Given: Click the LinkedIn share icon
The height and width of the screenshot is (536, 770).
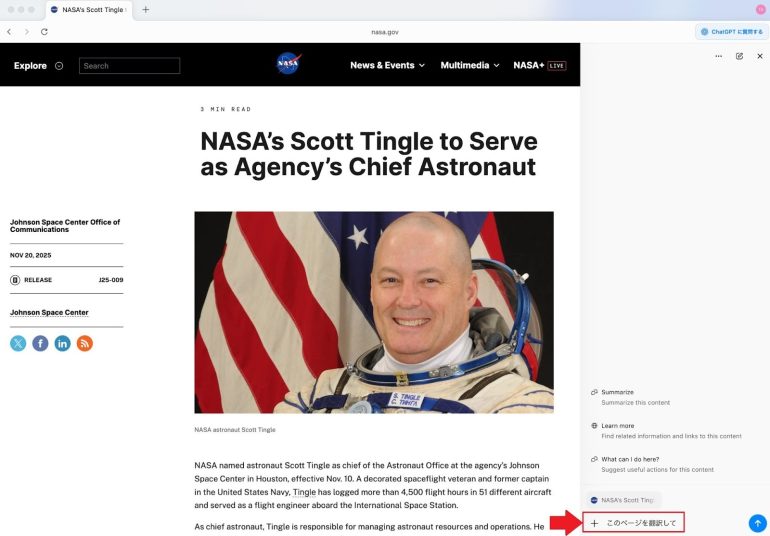Looking at the screenshot, I should pos(62,343).
